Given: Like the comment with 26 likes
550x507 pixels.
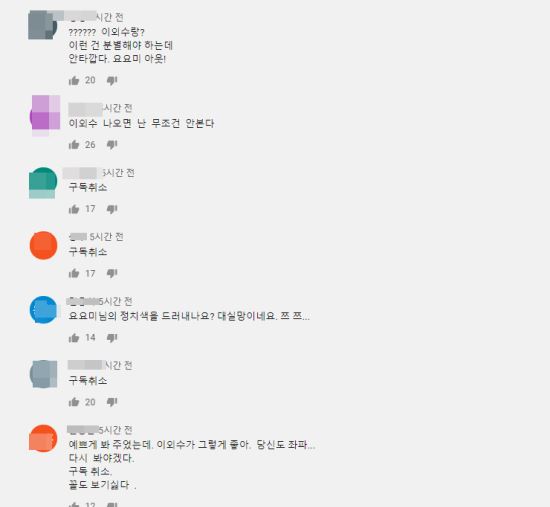Looking at the screenshot, I should tap(74, 145).
